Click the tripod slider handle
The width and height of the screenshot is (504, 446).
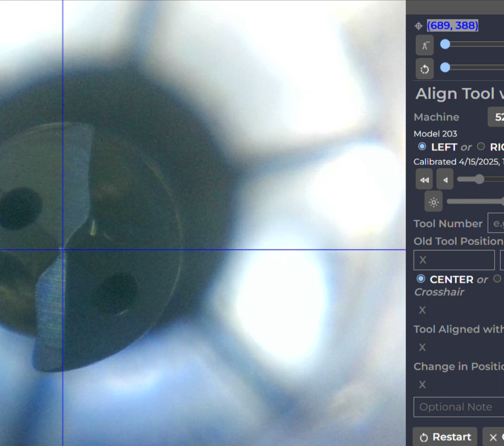point(445,44)
